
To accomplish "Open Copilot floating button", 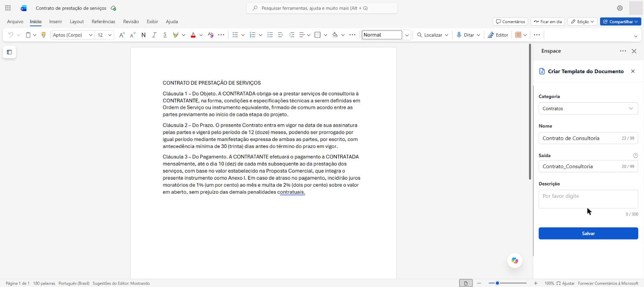I will [x=515, y=260].
